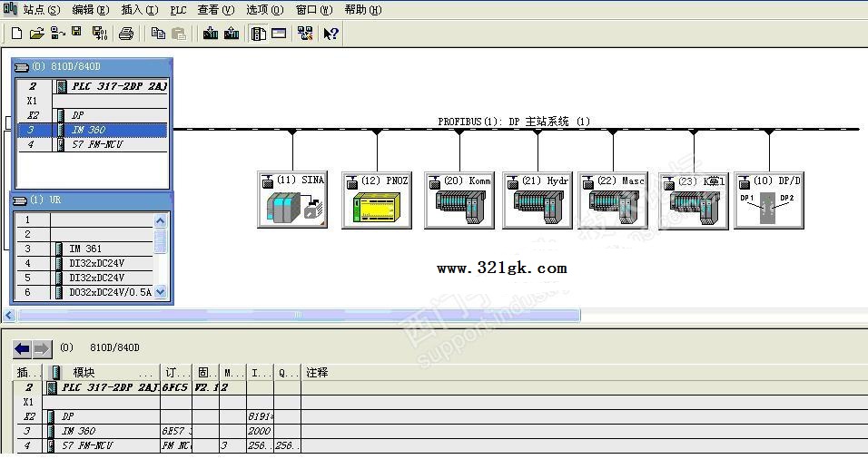Click the blue back arrow button
The image size is (868, 459).
[x=22, y=349]
